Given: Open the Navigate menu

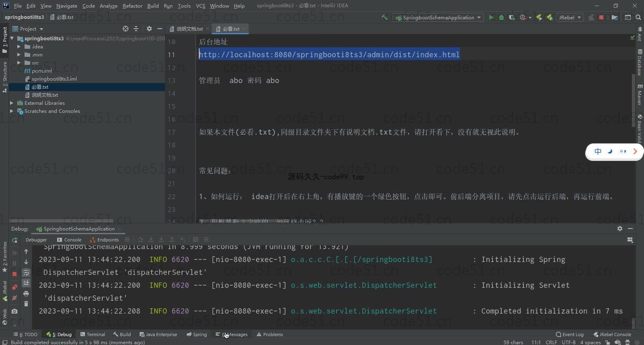Looking at the screenshot, I should [67, 6].
